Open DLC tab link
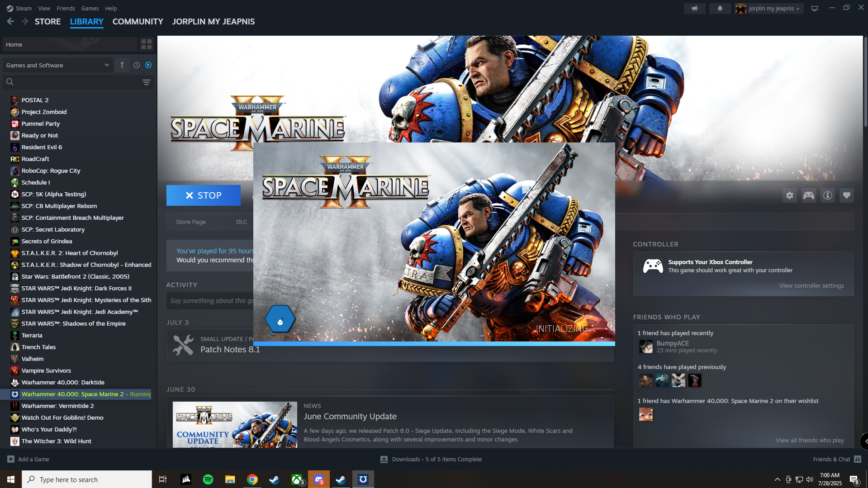 (242, 222)
